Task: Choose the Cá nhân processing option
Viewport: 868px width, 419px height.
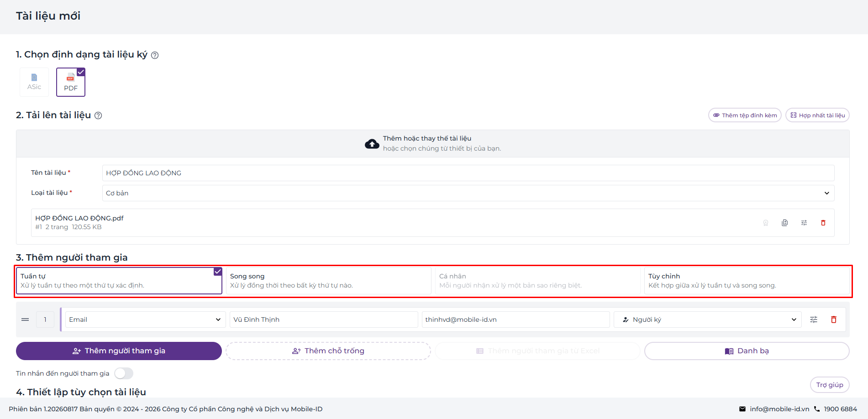Action: pyautogui.click(x=537, y=281)
